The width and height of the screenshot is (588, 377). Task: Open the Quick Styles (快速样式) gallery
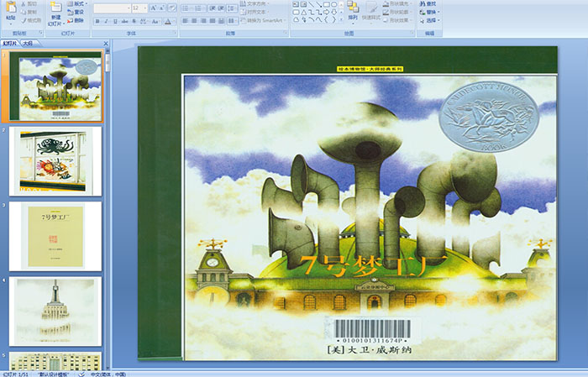click(371, 13)
